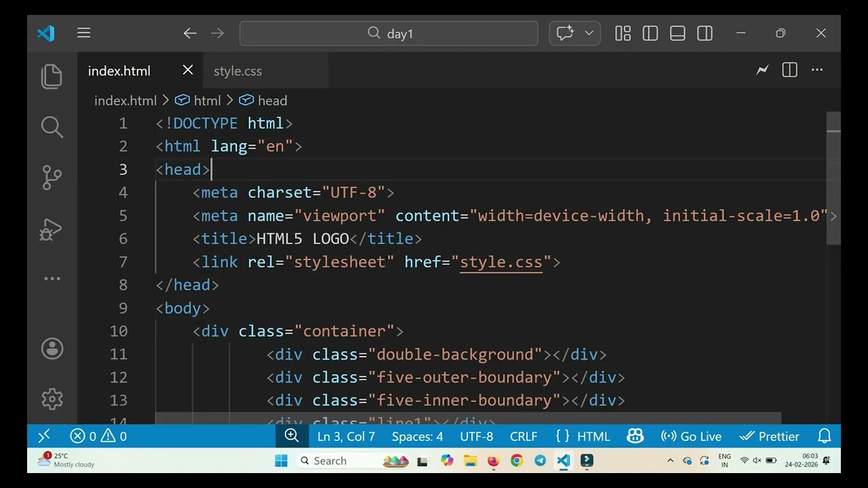Click the "five-inner-boundary" class value
Image resolution: width=868 pixels, height=488 pixels.
pos(464,401)
